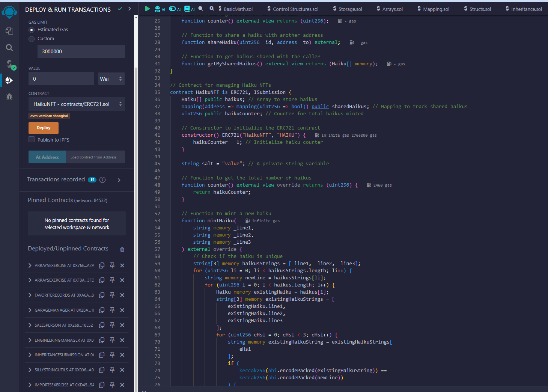The height and width of the screenshot is (392, 548).
Task: Remove the ENGINEERINGMANAGER contract
Action: 122,340
